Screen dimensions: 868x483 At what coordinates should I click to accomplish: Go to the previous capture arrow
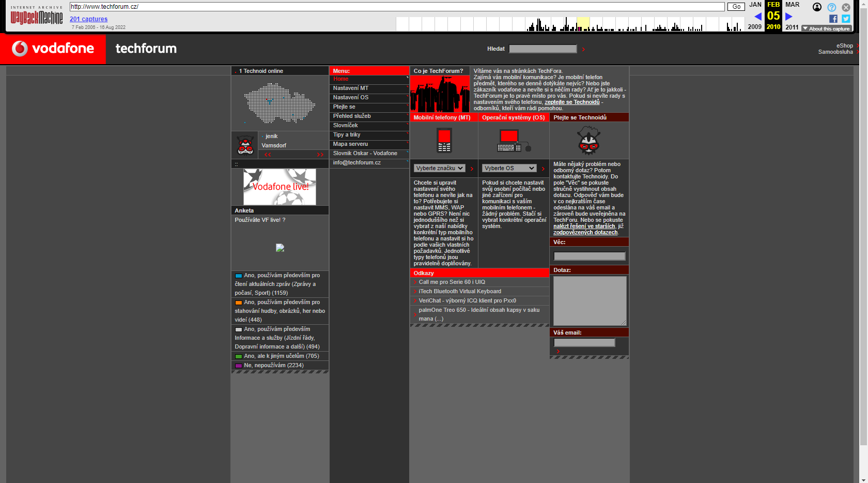[x=757, y=17]
